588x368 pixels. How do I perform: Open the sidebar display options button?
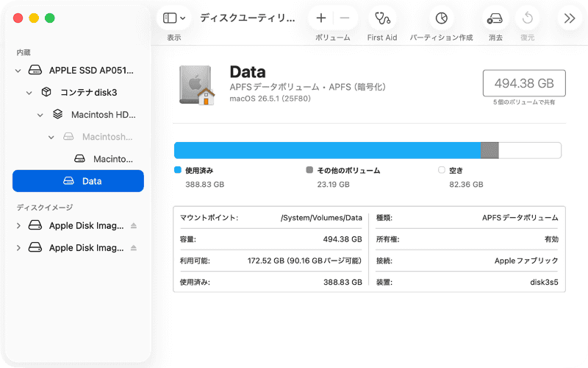coord(174,18)
